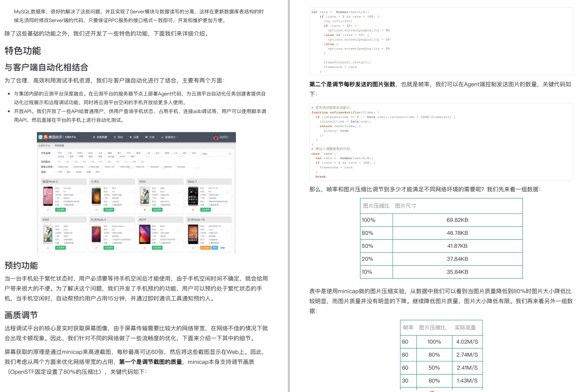Click the user avatar in embedded platform header
Screen dimensions: 582x392
pos(216,137)
